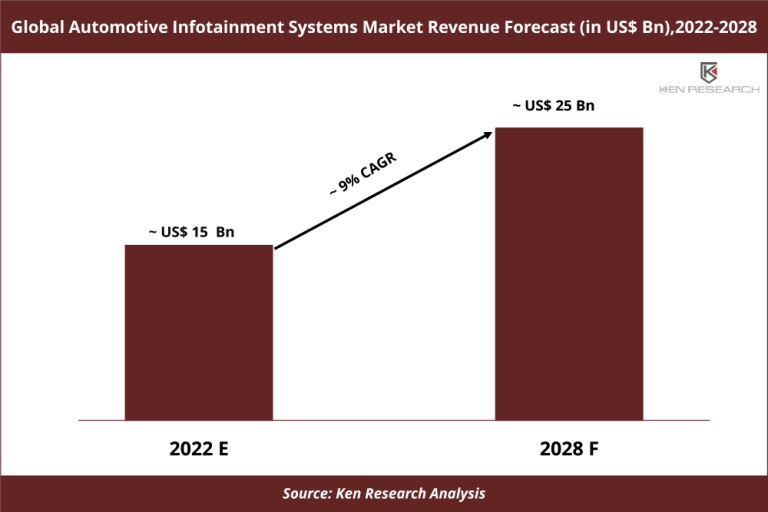Click the 'KEN RESEARCH' logo text
The image size is (768, 512).
[x=709, y=89]
